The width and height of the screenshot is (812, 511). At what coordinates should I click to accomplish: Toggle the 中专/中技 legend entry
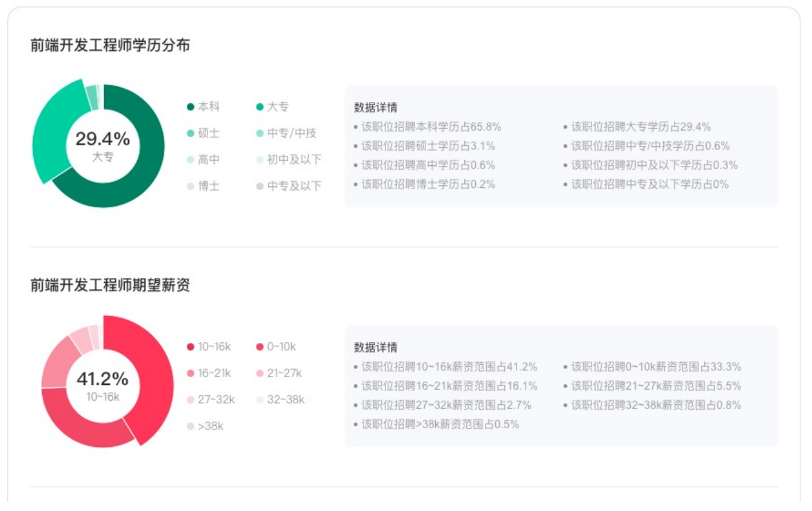pyautogui.click(x=286, y=133)
